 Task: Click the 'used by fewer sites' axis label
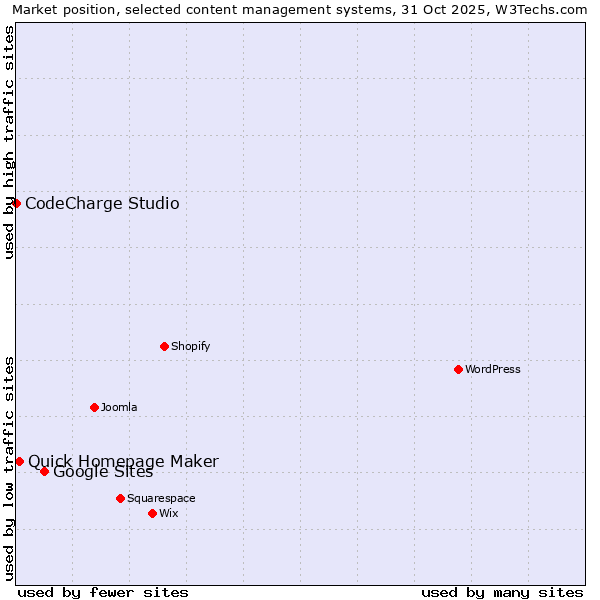(103, 592)
